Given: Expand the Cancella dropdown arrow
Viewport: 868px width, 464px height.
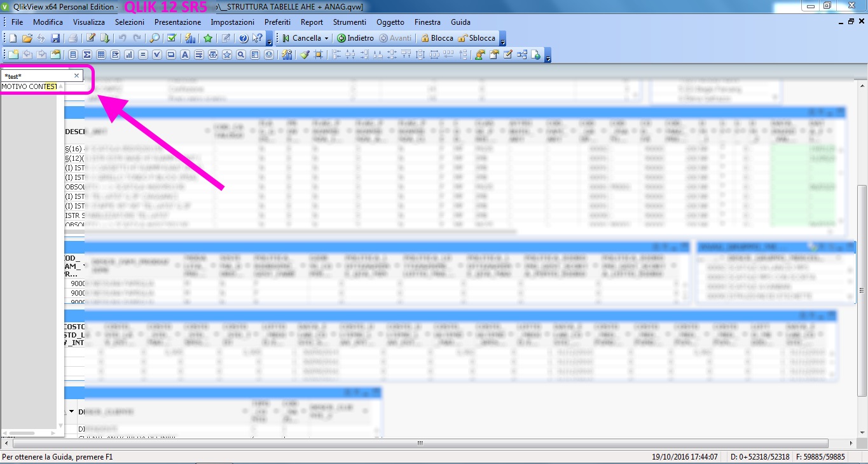Looking at the screenshot, I should (326, 38).
